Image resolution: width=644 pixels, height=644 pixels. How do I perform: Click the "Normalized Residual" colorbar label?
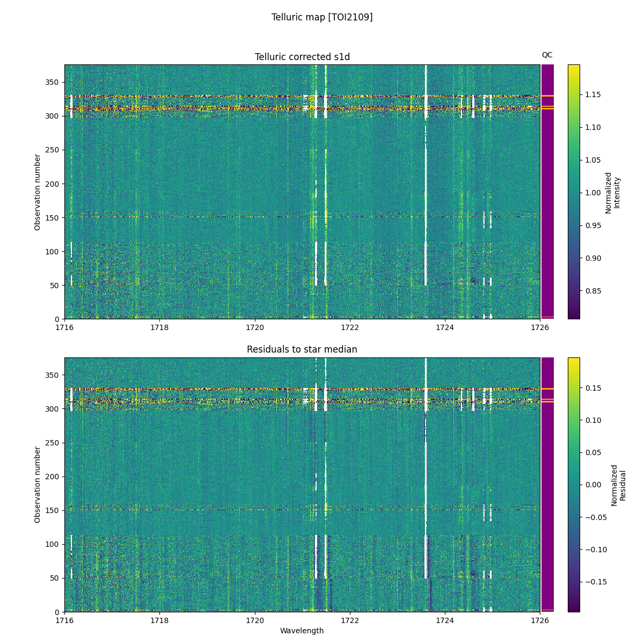tap(619, 485)
